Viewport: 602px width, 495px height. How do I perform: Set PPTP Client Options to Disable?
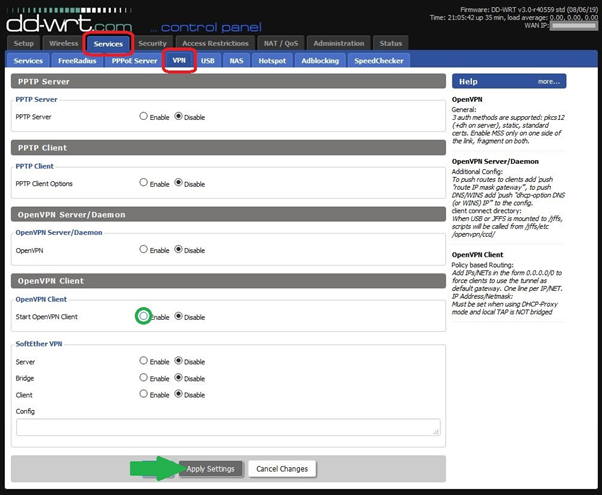click(179, 183)
